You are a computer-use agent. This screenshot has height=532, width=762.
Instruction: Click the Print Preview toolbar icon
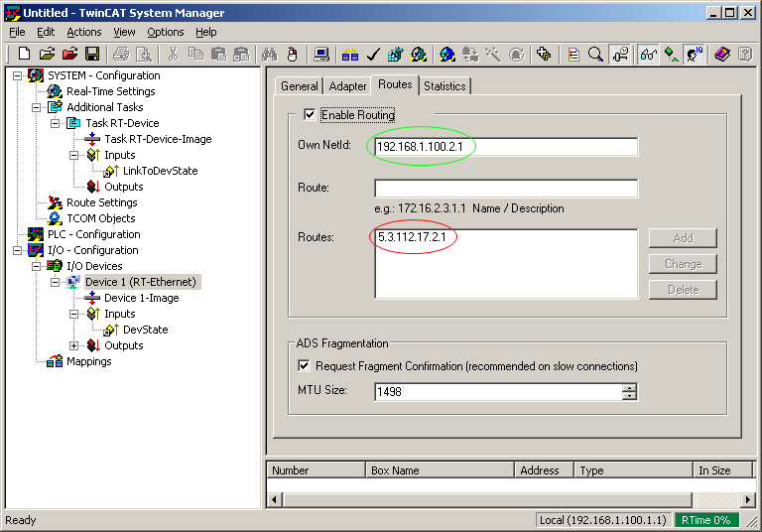[x=144, y=54]
